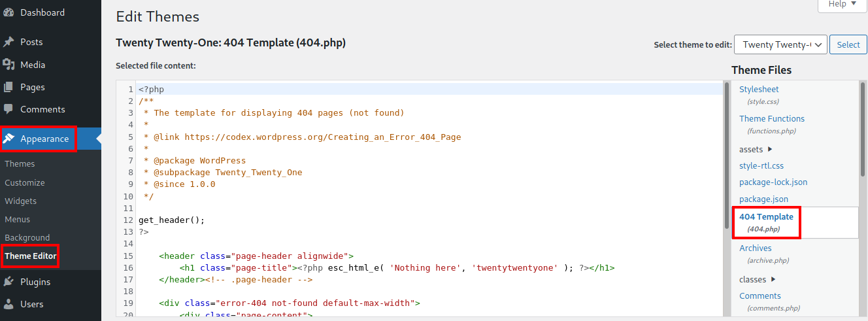868x321 pixels.
Task: Open the Help dropdown tab
Action: point(842,5)
